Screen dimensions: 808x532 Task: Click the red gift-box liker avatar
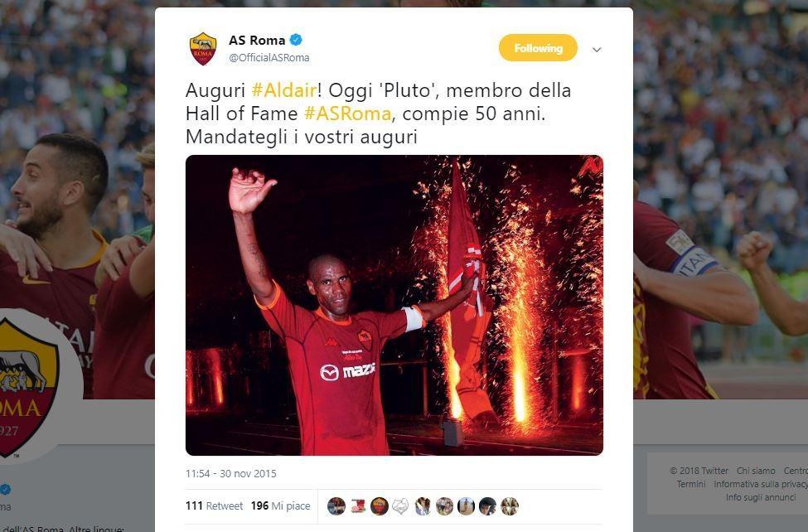(x=358, y=506)
